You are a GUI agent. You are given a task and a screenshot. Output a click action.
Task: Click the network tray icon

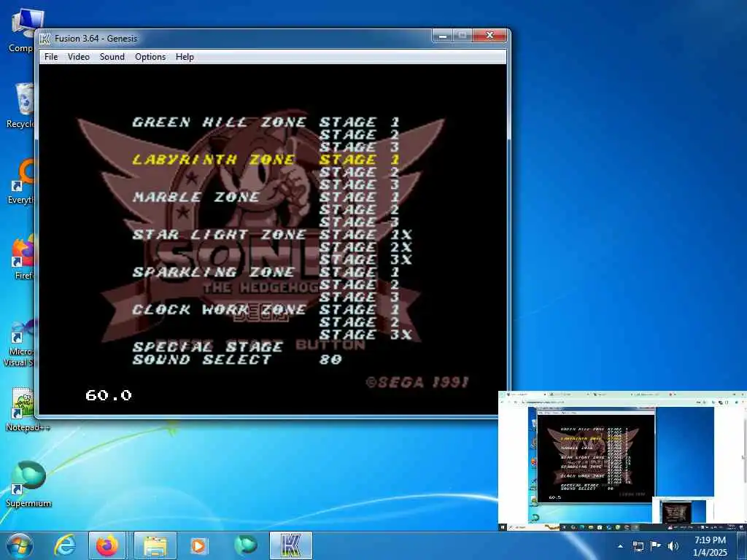pyautogui.click(x=638, y=546)
